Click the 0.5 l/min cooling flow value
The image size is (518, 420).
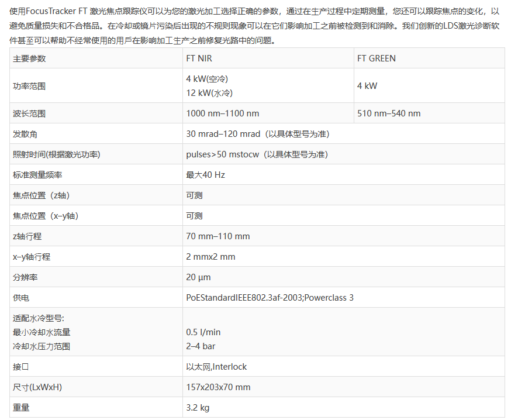(203, 332)
